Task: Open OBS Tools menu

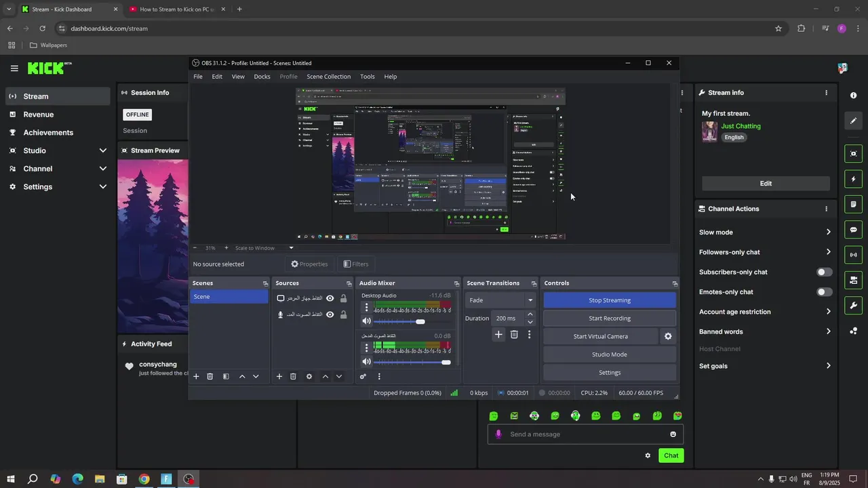Action: tap(368, 77)
